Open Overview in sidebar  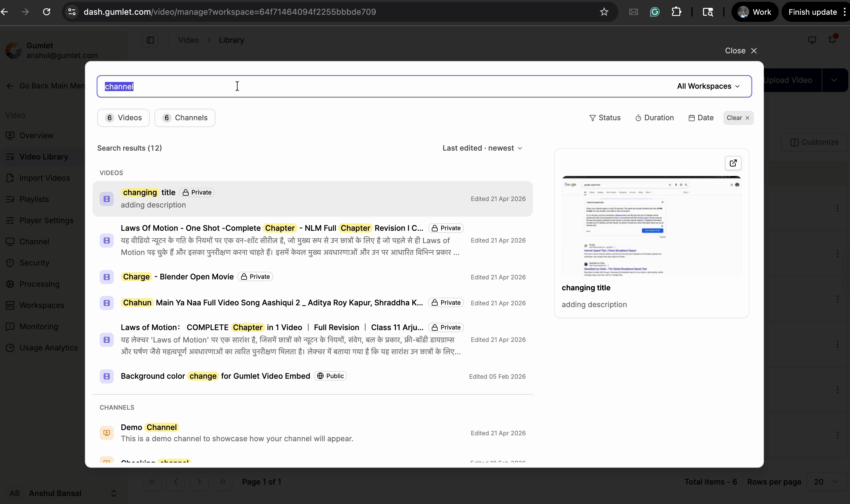point(36,136)
